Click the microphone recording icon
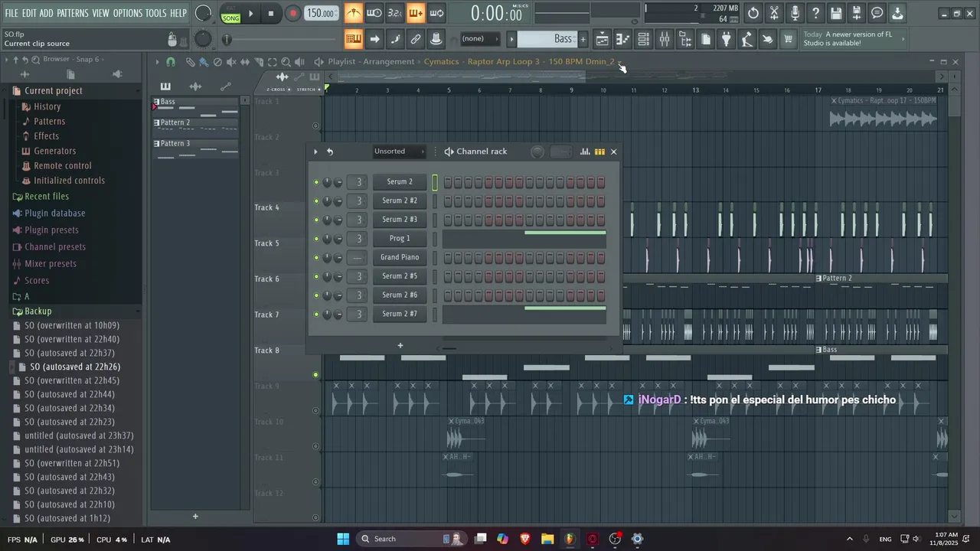 coord(795,13)
